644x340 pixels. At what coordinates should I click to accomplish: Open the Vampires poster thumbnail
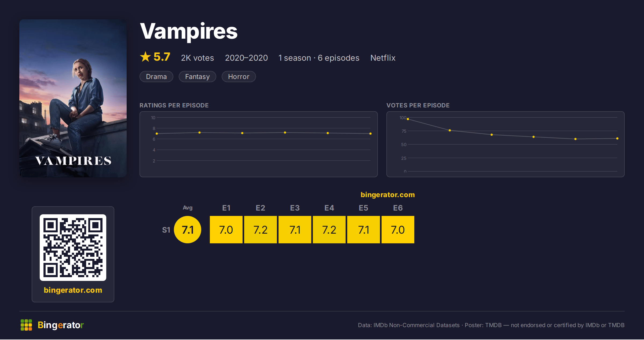(73, 98)
